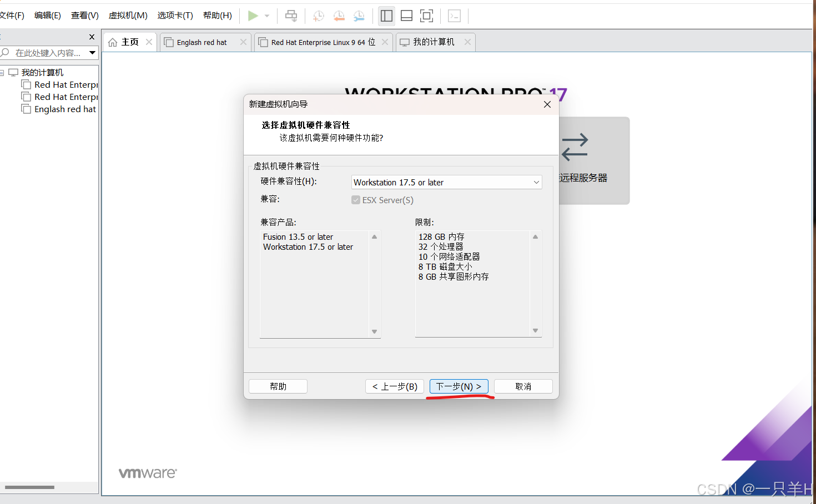816x504 pixels.
Task: Open the snapshot manager wrench icon
Action: [359, 16]
